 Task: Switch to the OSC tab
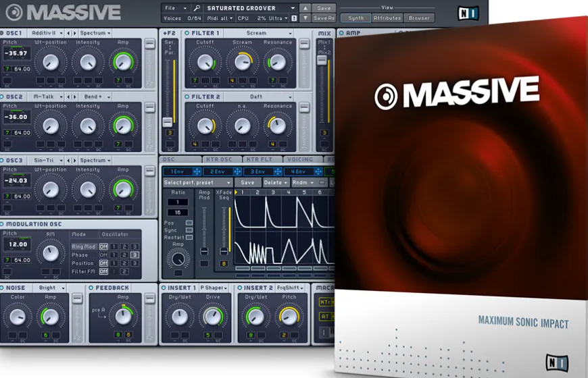[x=180, y=159]
